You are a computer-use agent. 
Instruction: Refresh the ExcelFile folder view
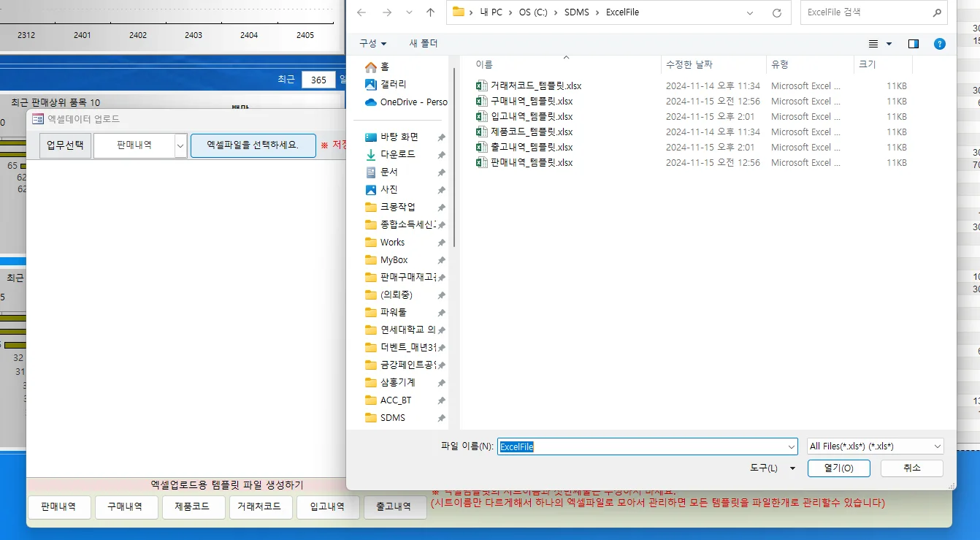pos(776,12)
